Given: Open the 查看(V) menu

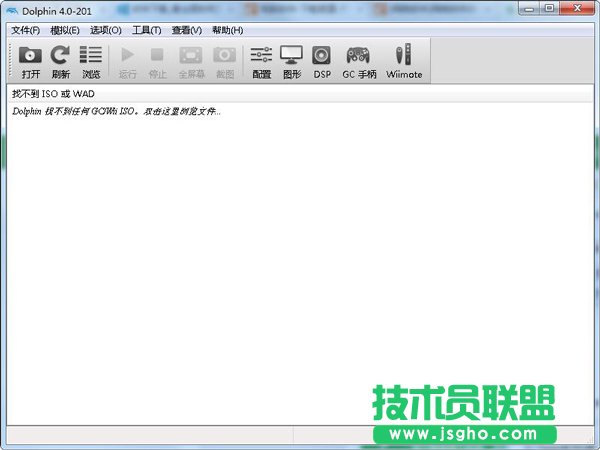Looking at the screenshot, I should (x=187, y=30).
